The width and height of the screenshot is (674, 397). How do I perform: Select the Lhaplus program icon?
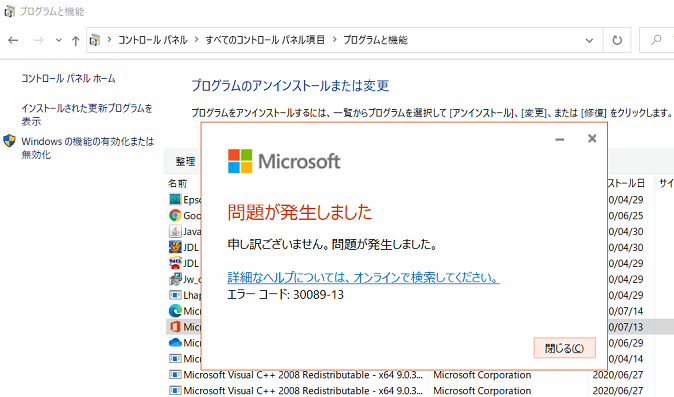[x=175, y=295]
